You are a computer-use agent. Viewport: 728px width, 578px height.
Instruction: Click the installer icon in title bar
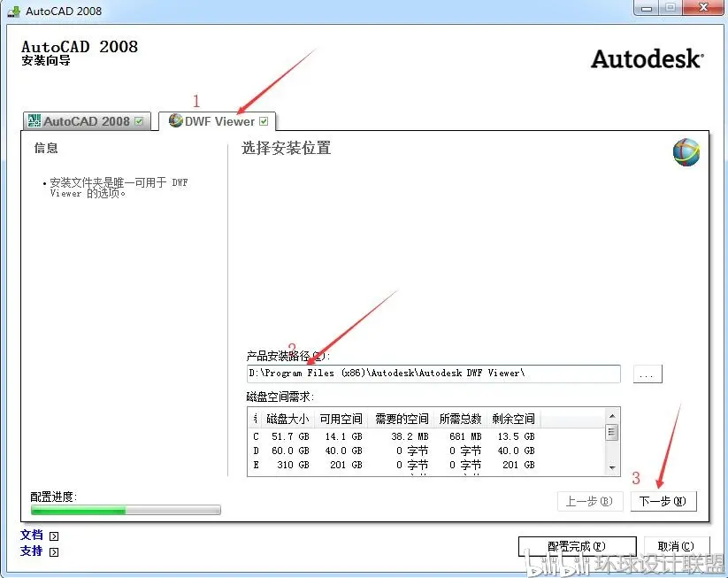click(x=14, y=12)
